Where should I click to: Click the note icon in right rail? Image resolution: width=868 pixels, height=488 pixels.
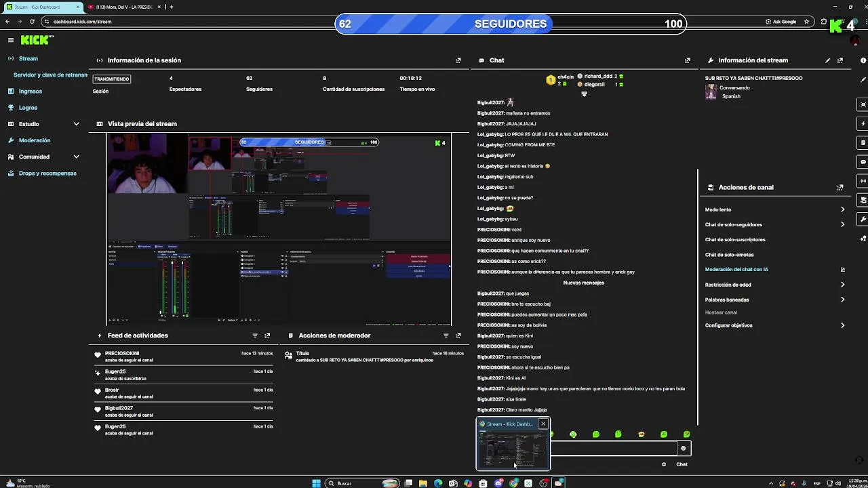pyautogui.click(x=863, y=142)
